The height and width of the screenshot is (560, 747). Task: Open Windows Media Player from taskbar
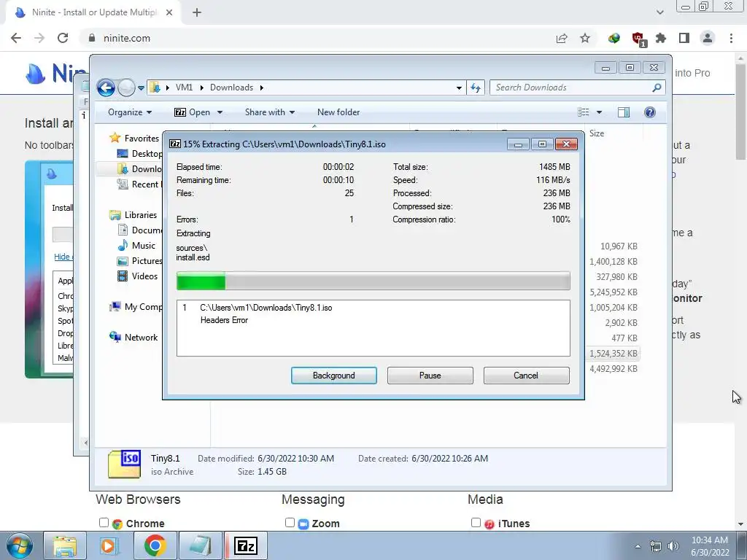[109, 545]
